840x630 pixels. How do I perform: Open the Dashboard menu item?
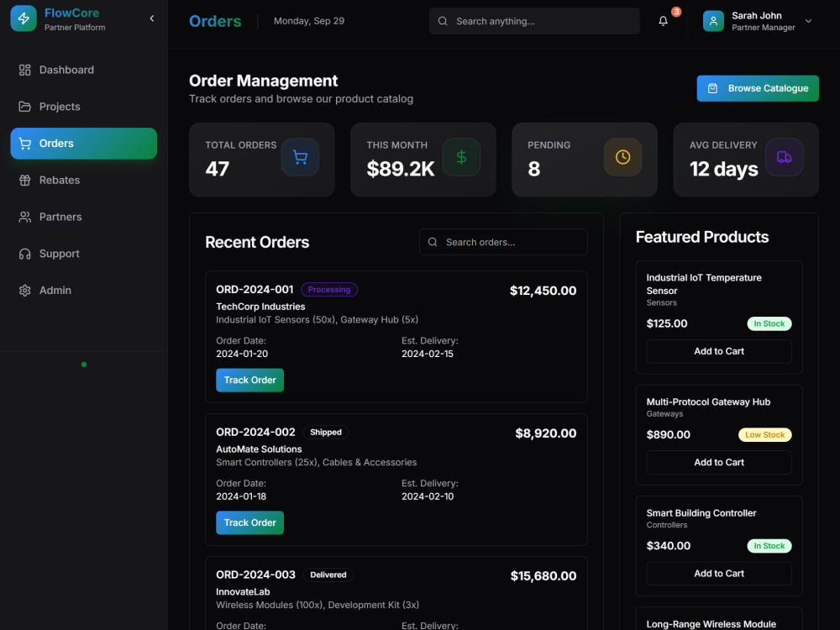coord(83,70)
